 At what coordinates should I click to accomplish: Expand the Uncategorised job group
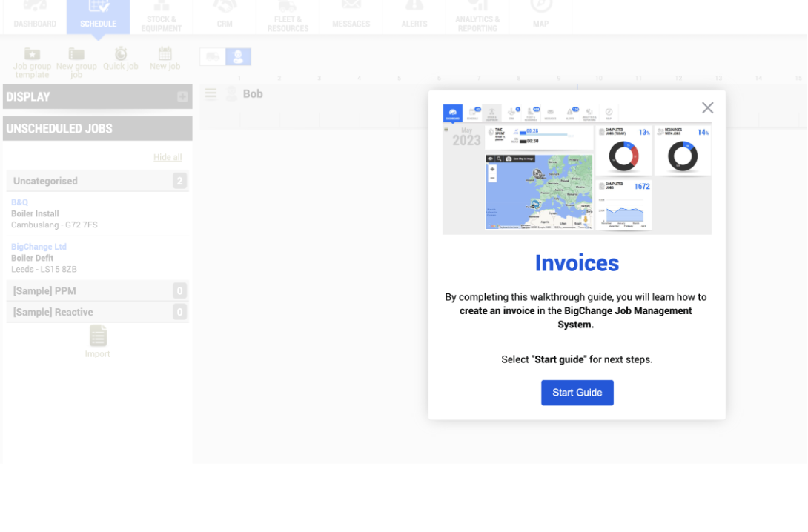[x=97, y=181]
